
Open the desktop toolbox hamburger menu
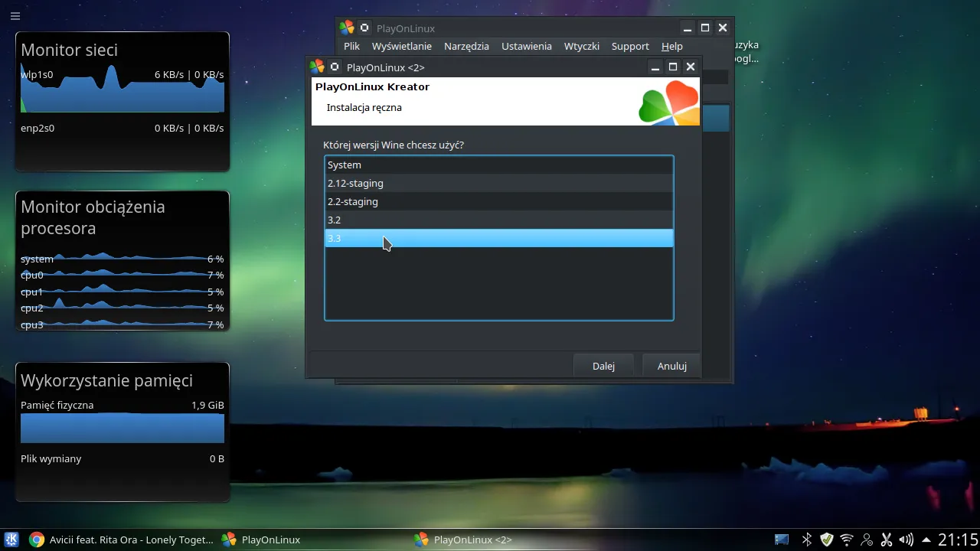pos(15,15)
